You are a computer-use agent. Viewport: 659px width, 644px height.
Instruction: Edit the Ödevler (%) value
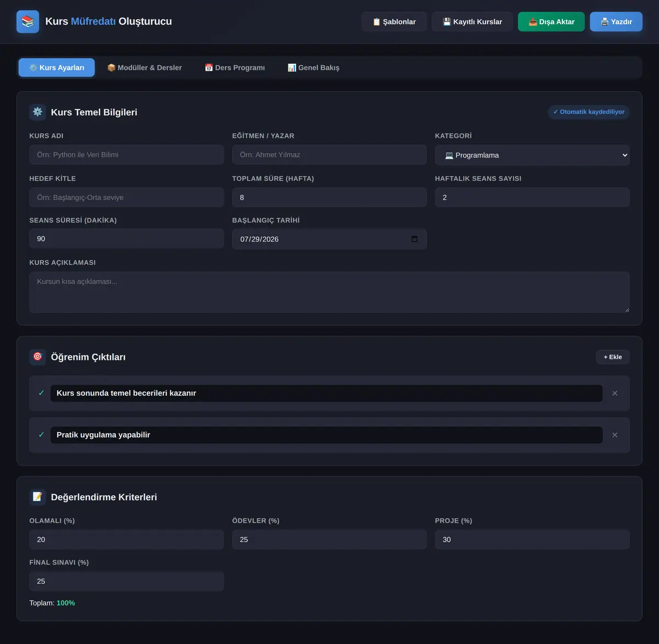(x=329, y=540)
